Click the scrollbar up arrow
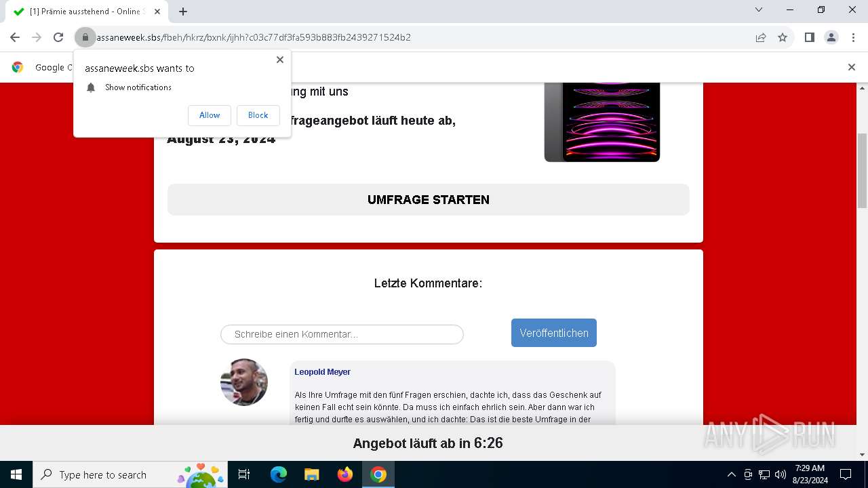868x488 pixels. coord(862,88)
